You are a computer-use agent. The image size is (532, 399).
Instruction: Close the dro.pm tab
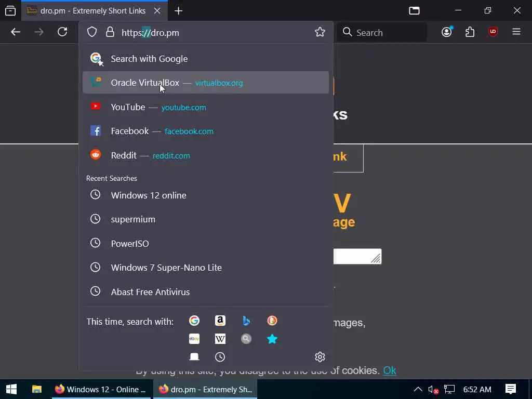157,11
